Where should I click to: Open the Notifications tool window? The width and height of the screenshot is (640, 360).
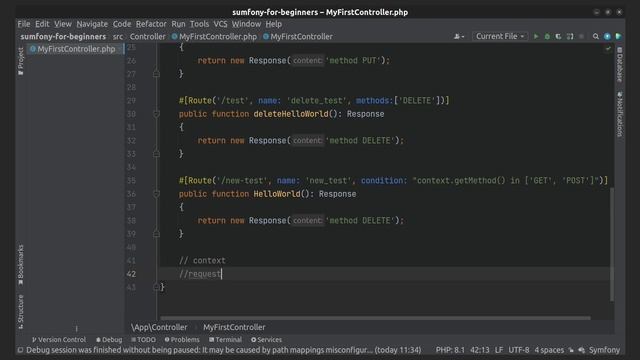620,114
